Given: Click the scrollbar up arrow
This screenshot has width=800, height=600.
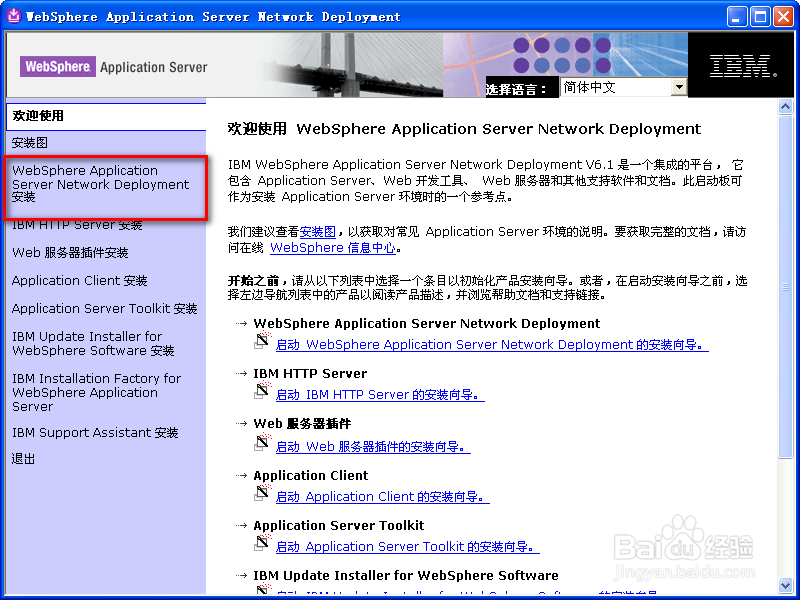Looking at the screenshot, I should 785,106.
